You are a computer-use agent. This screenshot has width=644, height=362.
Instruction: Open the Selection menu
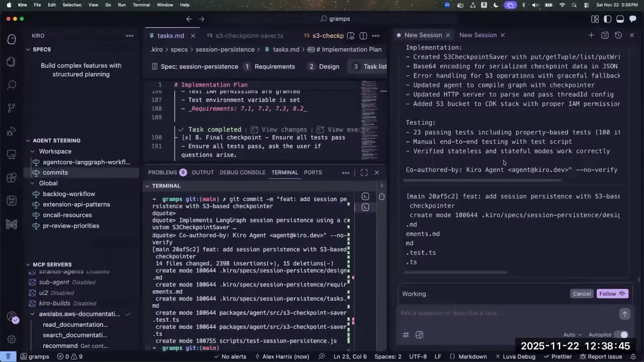[x=72, y=5]
